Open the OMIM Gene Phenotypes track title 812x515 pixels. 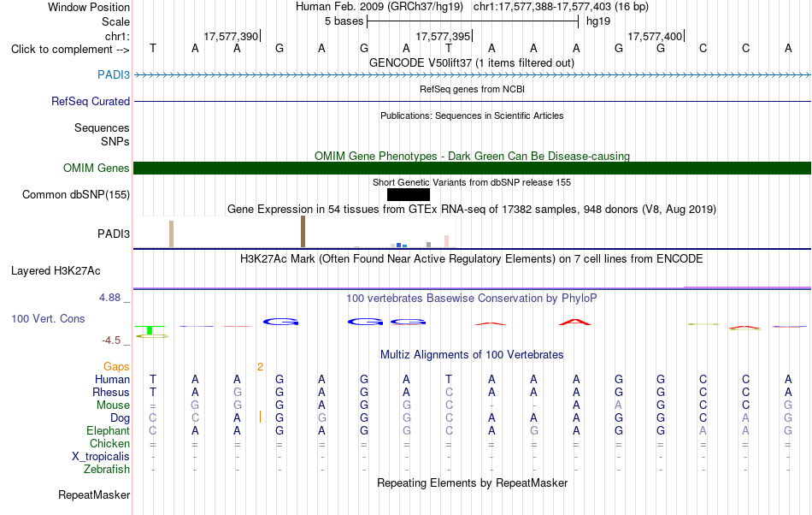pyautogui.click(x=472, y=156)
